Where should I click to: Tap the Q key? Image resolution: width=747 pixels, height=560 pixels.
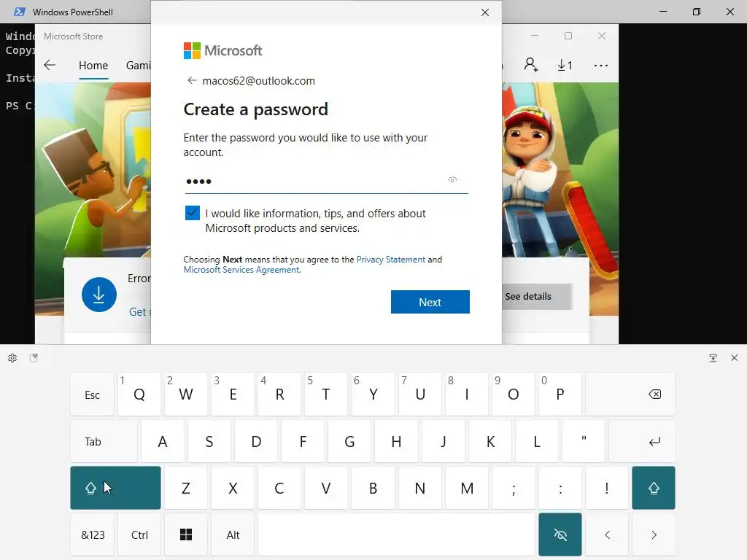(139, 394)
